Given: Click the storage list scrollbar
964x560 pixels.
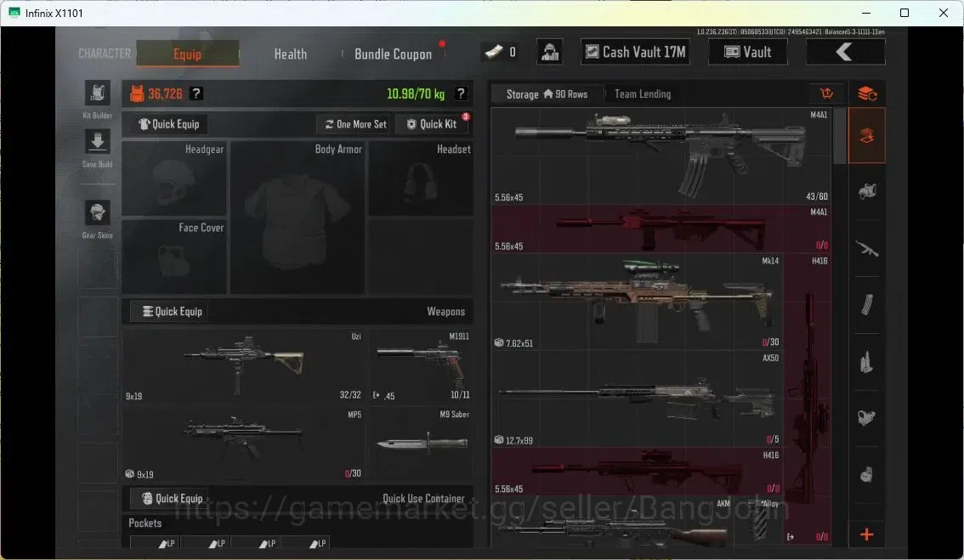Looking at the screenshot, I should pyautogui.click(x=839, y=137).
